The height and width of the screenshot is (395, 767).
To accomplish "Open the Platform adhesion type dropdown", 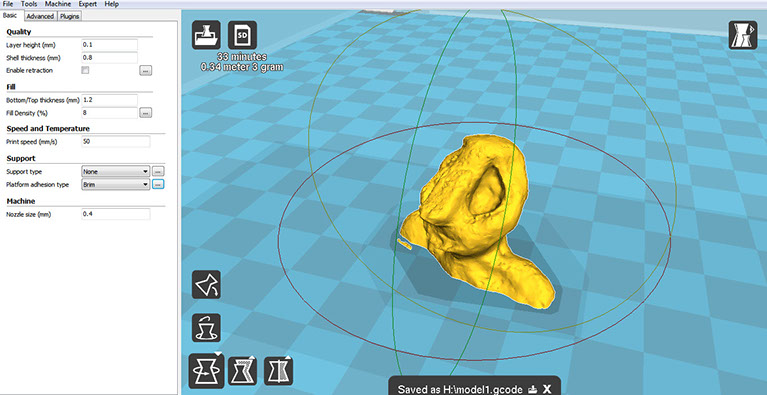I will tap(115, 185).
